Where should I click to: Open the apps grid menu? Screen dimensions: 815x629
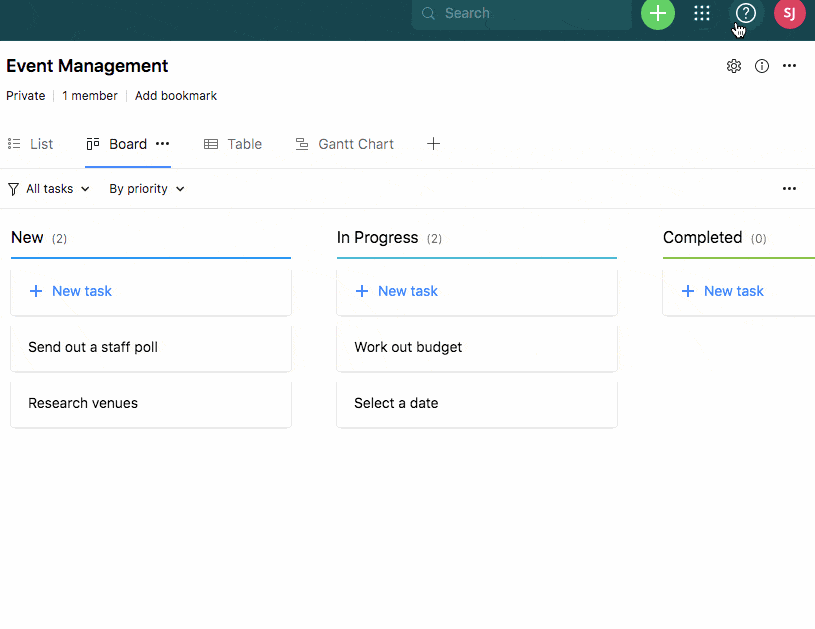pos(702,14)
